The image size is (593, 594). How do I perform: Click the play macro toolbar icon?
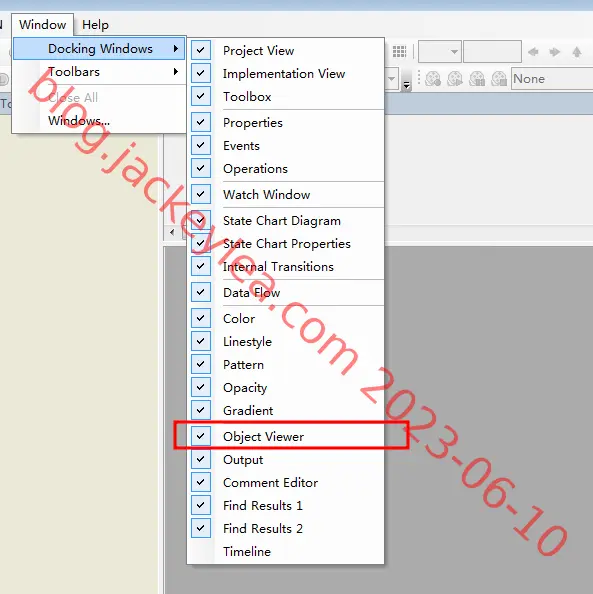click(x=455, y=79)
